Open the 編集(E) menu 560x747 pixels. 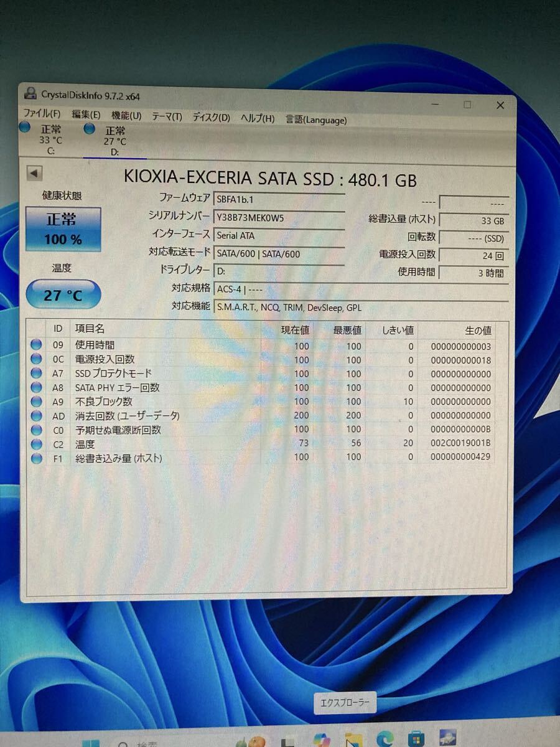click(86, 115)
